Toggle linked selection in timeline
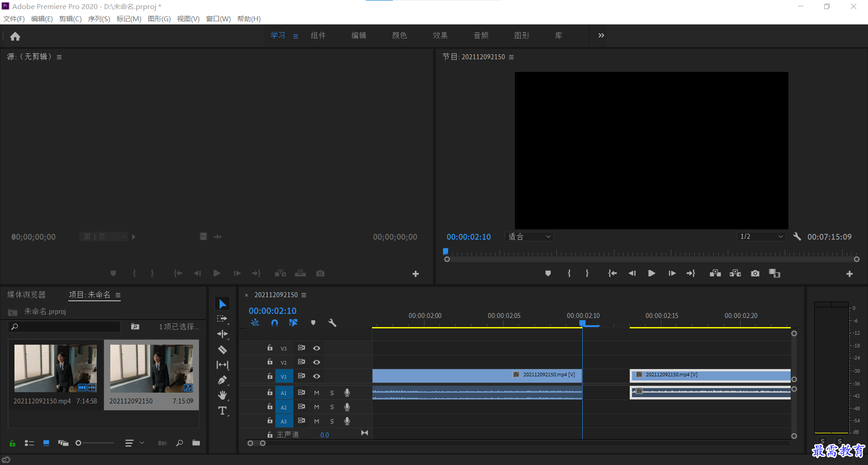The height and width of the screenshot is (465, 868). [x=293, y=323]
